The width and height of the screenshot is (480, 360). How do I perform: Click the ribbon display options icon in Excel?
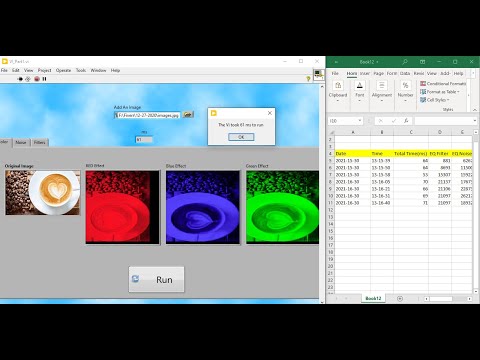point(422,62)
